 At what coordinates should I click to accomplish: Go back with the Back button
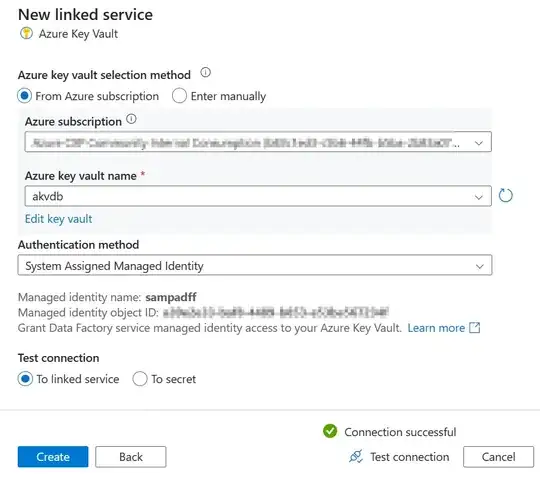click(x=131, y=457)
